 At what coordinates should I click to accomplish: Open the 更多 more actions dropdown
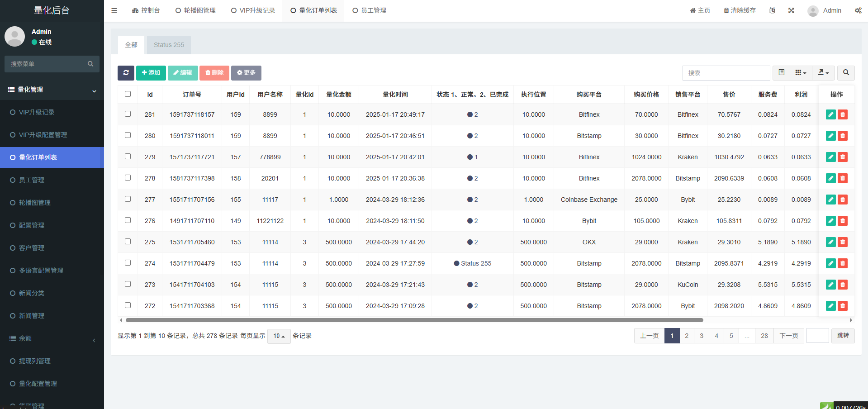tap(246, 73)
